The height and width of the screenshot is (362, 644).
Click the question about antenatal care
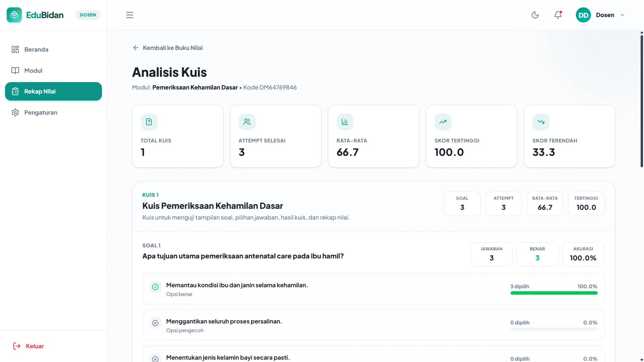coord(243,256)
